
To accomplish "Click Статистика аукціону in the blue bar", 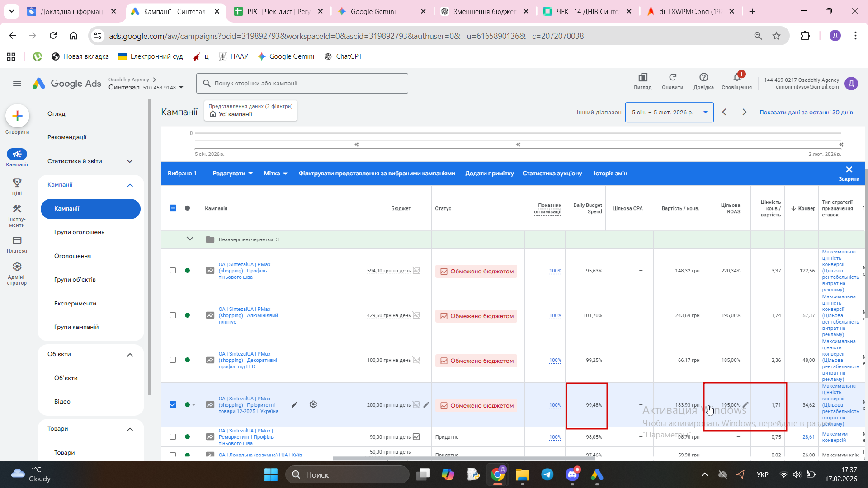I will [x=552, y=174].
